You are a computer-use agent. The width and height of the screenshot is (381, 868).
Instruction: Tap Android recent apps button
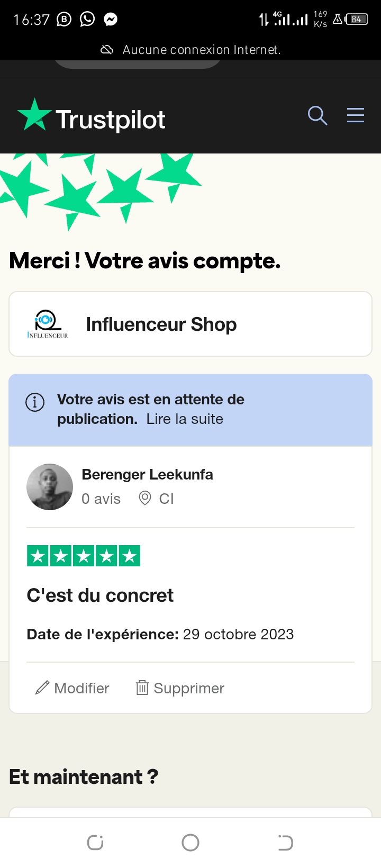pyautogui.click(x=95, y=842)
